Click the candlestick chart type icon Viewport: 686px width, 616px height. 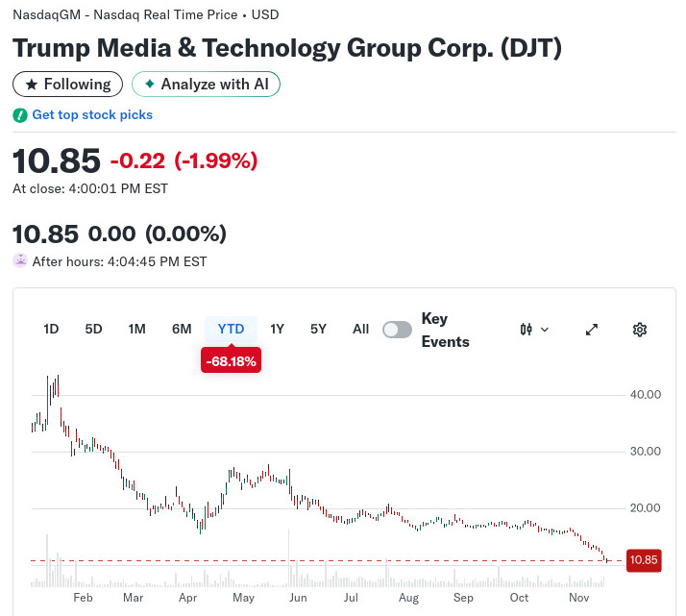point(526,330)
